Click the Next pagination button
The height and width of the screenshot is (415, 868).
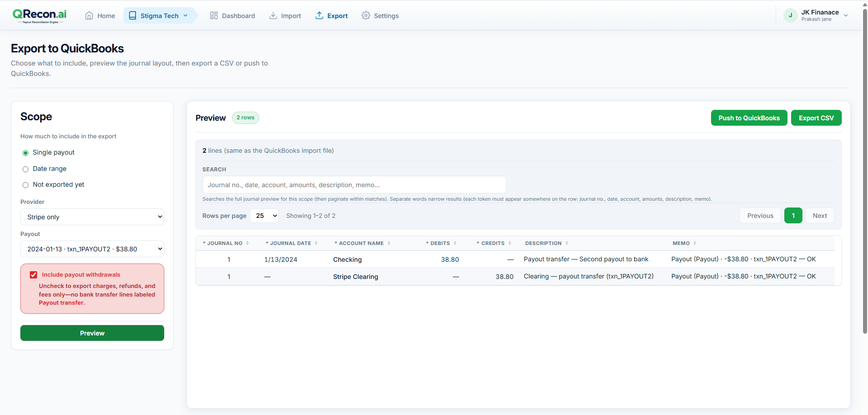(820, 216)
